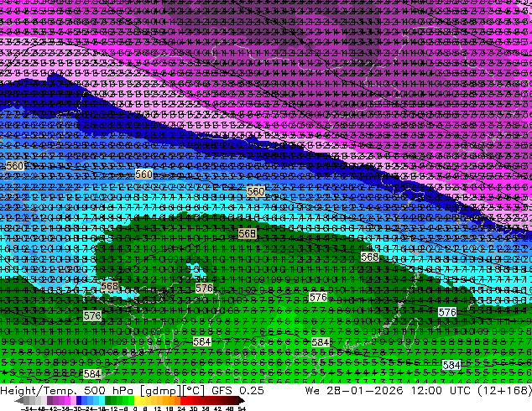This screenshot has width=532, height=411.
Task: Click the bright magenta swatch in the legend
Action: click(x=67, y=400)
